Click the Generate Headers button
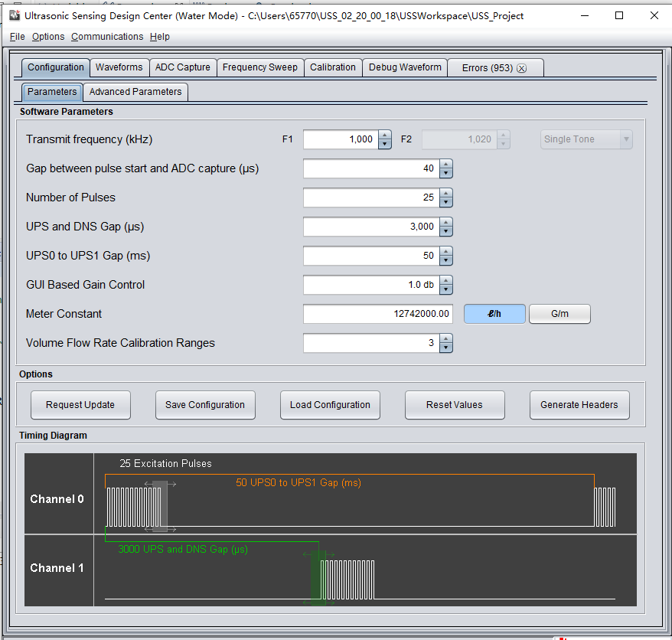Screen dimensions: 672x640 pos(579,405)
